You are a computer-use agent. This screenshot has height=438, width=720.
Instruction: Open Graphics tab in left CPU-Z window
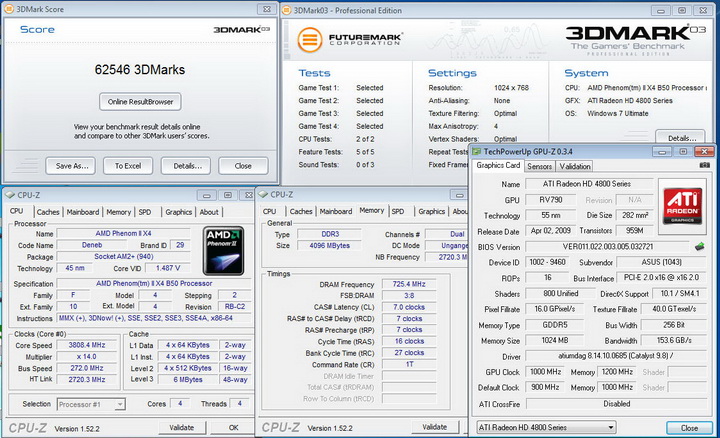179,212
